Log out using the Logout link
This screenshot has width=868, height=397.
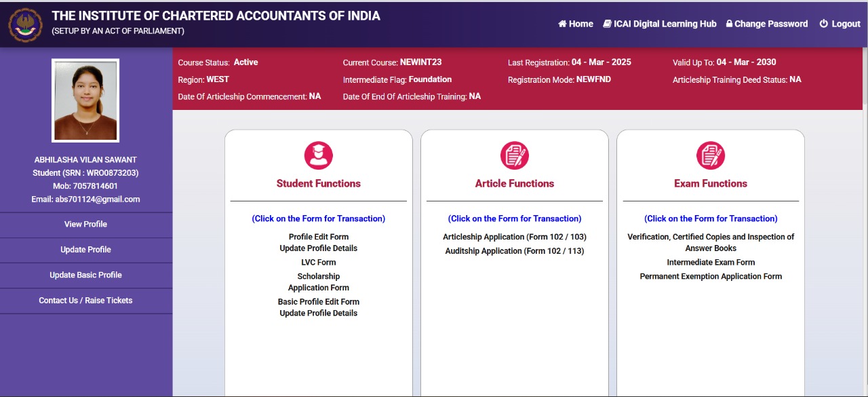click(x=840, y=24)
